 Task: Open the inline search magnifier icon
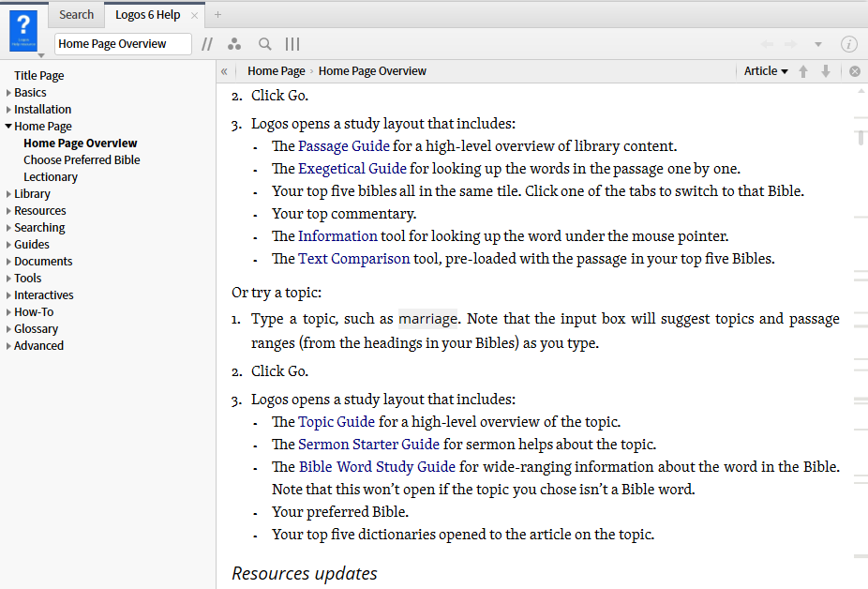(265, 44)
